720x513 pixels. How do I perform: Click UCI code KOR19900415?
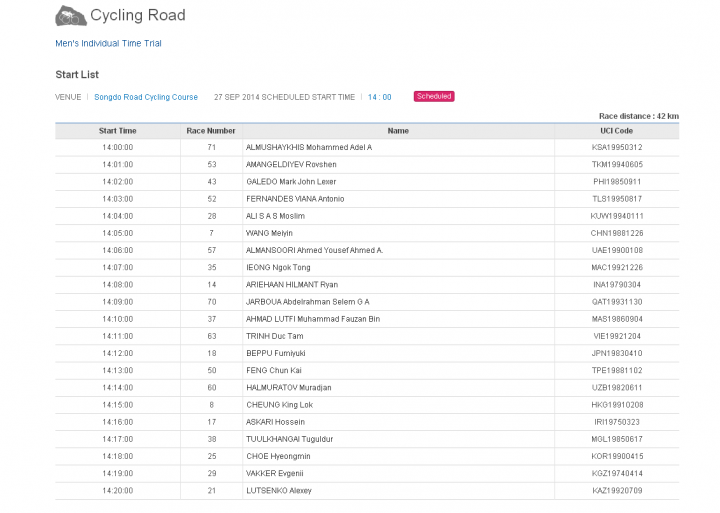617,457
